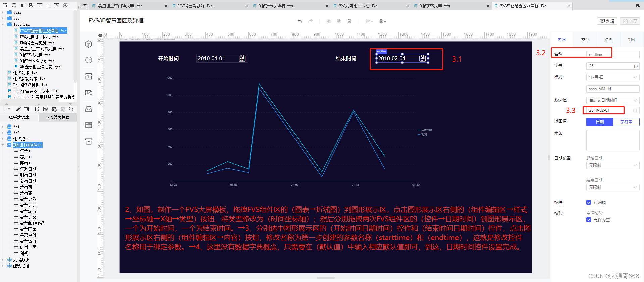Delete dataset using the dataset toolbar trash icon
The image size is (644, 282).
tap(27, 109)
